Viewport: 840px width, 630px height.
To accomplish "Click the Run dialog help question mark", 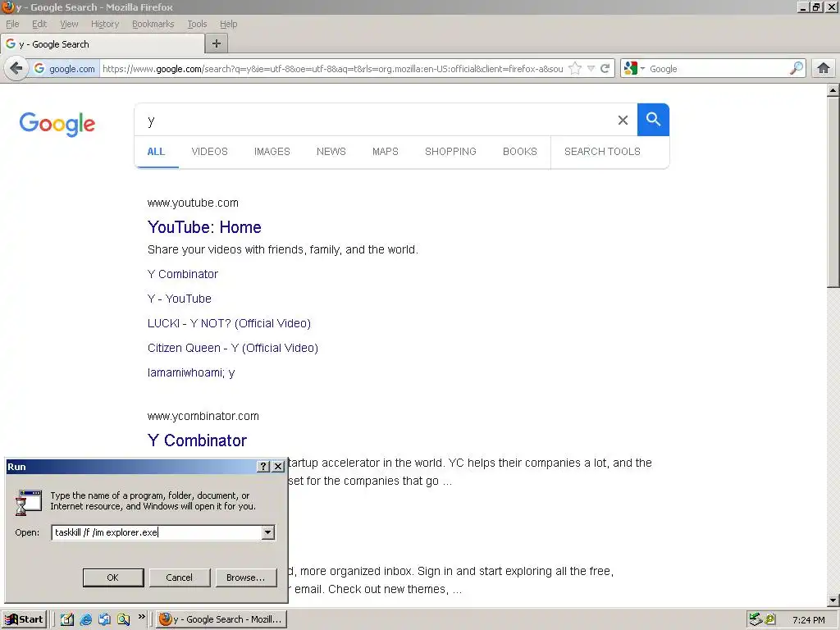I will (x=263, y=467).
